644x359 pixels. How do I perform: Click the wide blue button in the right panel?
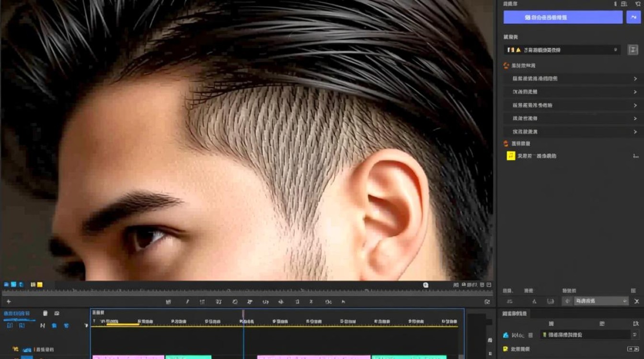click(563, 17)
